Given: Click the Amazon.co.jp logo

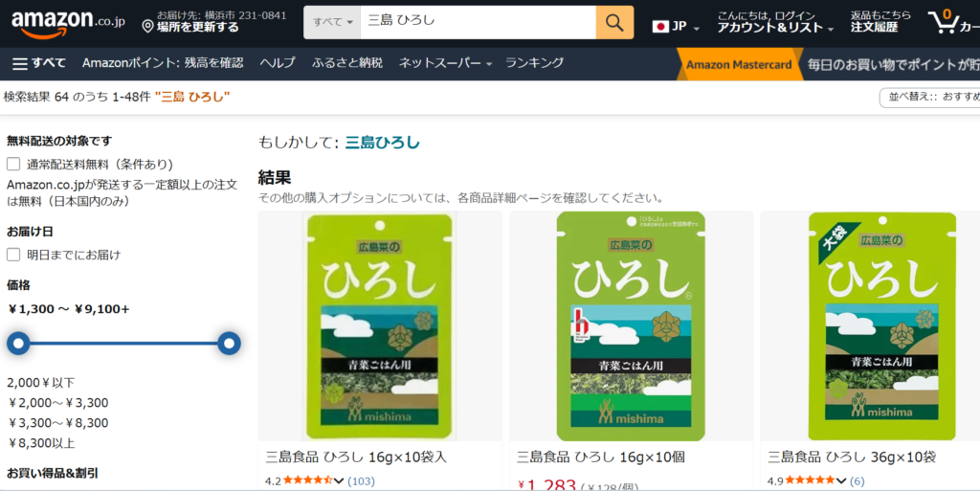Looking at the screenshot, I should tap(67, 22).
